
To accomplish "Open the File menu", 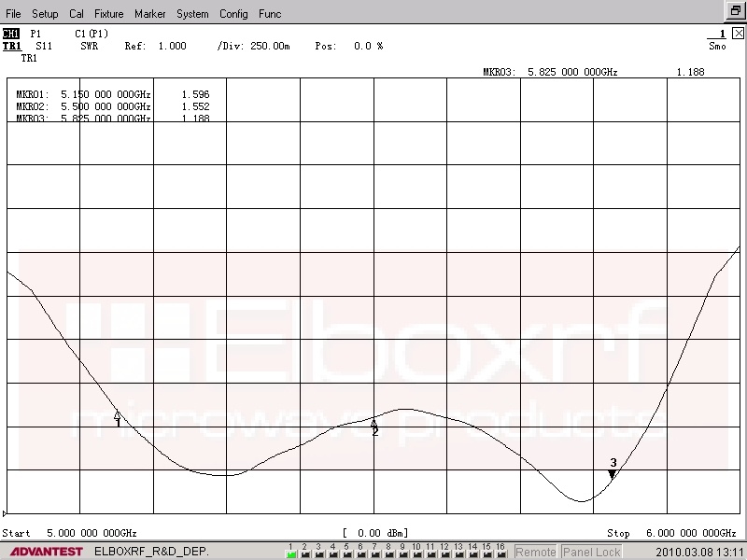I will 14,14.
